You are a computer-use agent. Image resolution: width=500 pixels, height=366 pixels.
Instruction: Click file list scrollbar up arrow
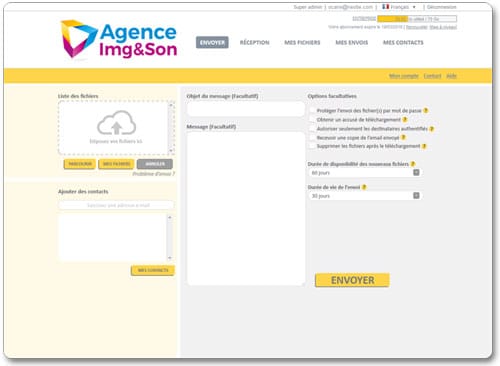[x=171, y=105]
